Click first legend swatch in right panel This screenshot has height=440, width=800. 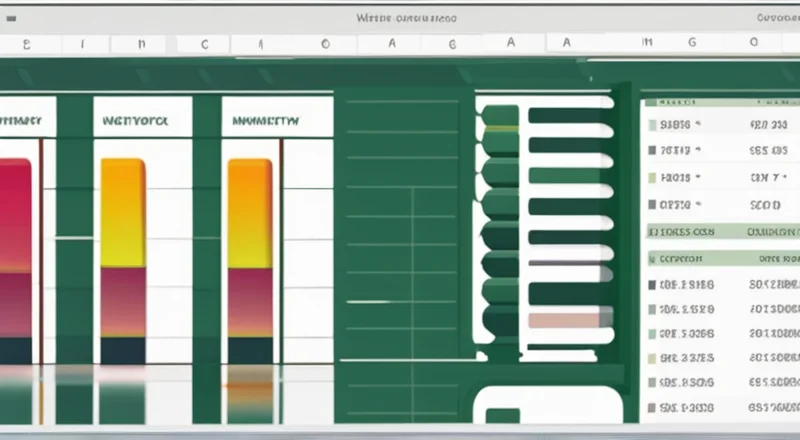point(653,127)
